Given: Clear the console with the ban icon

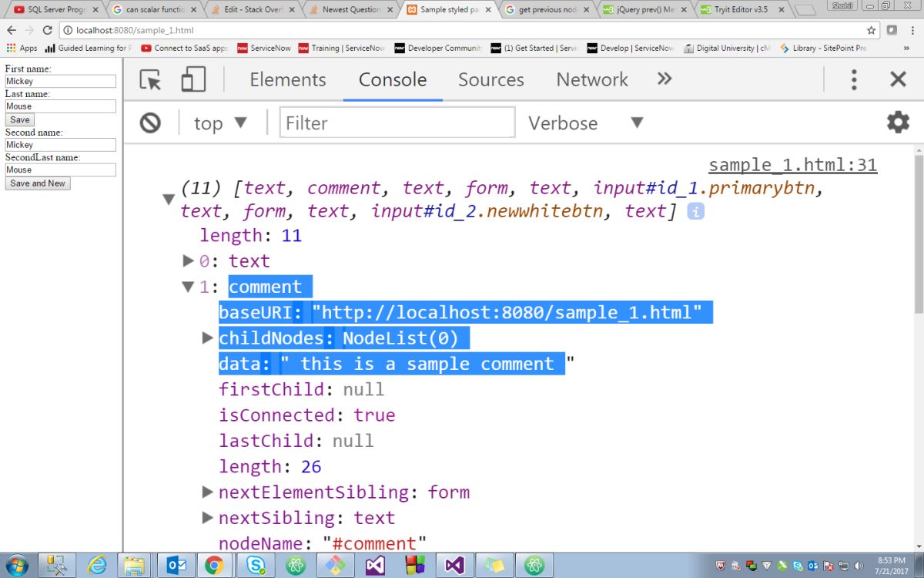Looking at the screenshot, I should 150,123.
